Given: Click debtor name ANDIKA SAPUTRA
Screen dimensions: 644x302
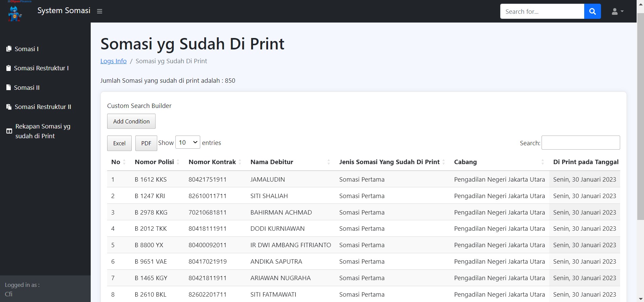Looking at the screenshot, I should coord(276,262).
